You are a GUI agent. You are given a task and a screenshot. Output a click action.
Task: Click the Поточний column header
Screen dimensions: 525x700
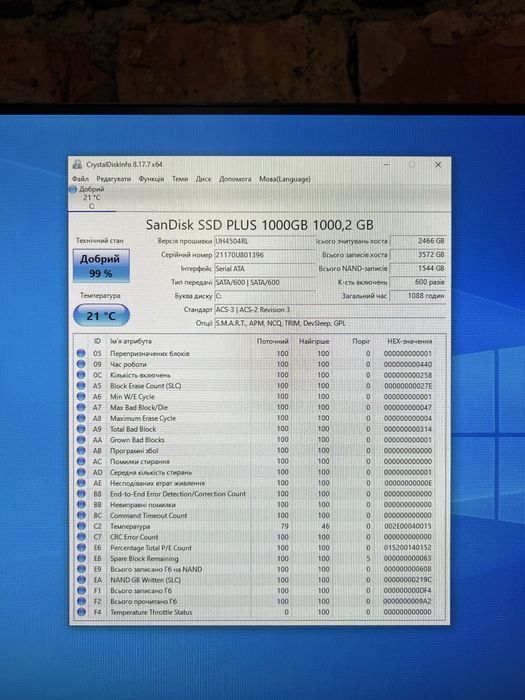click(x=272, y=341)
